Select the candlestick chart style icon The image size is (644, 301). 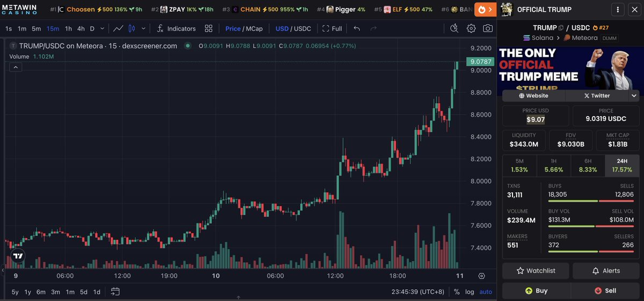tap(132, 28)
